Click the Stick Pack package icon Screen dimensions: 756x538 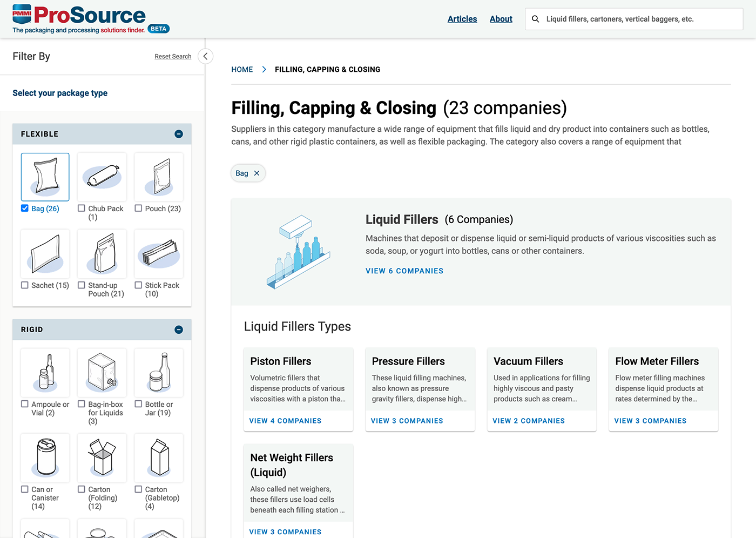point(159,254)
